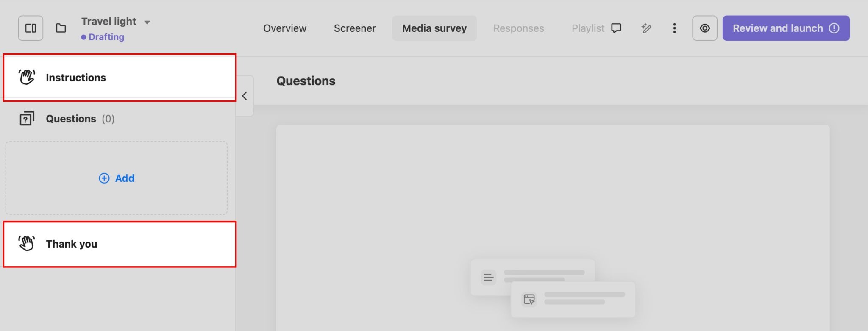Collapse the left sidebar with chevron
This screenshot has height=331, width=868.
(245, 96)
